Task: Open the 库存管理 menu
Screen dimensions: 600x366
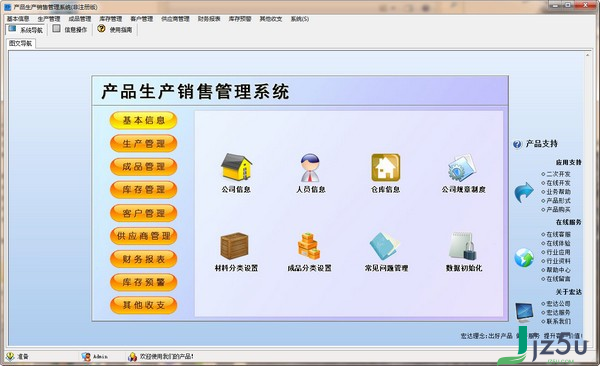Action: pyautogui.click(x=111, y=19)
